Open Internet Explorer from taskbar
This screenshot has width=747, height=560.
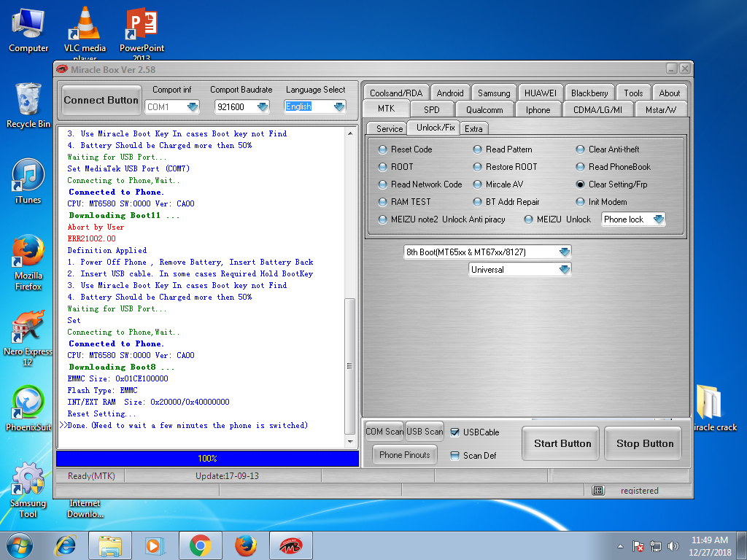pyautogui.click(x=65, y=545)
